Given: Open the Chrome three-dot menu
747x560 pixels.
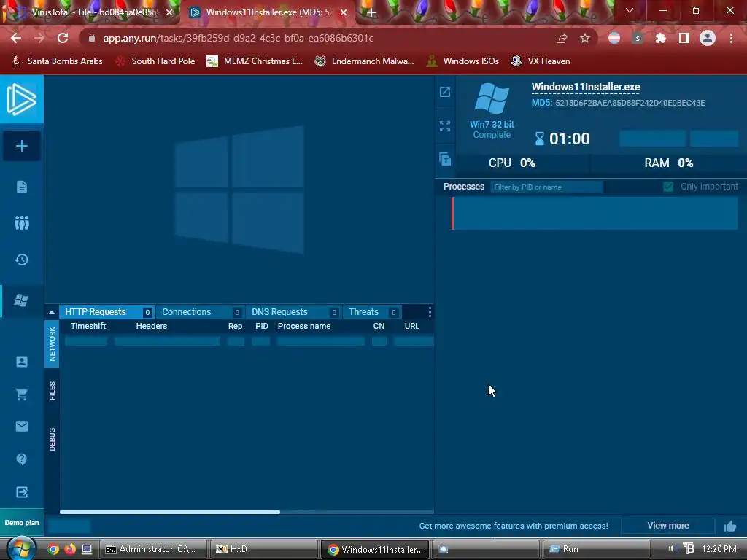Looking at the screenshot, I should tap(731, 39).
